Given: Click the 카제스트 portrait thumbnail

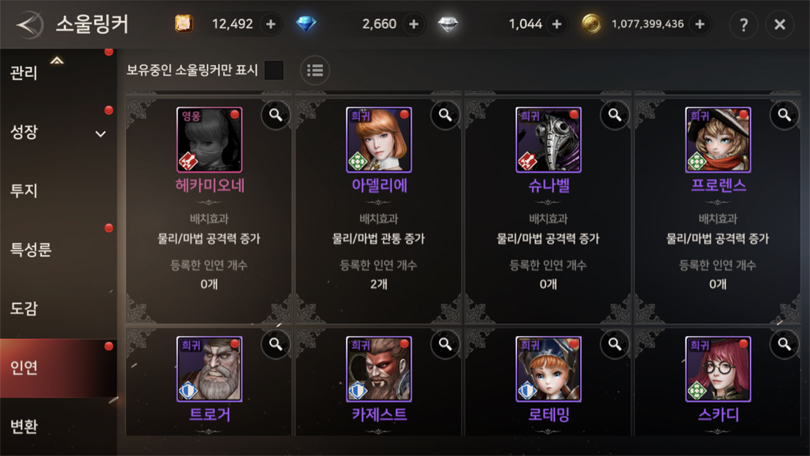Looking at the screenshot, I should point(379,369).
